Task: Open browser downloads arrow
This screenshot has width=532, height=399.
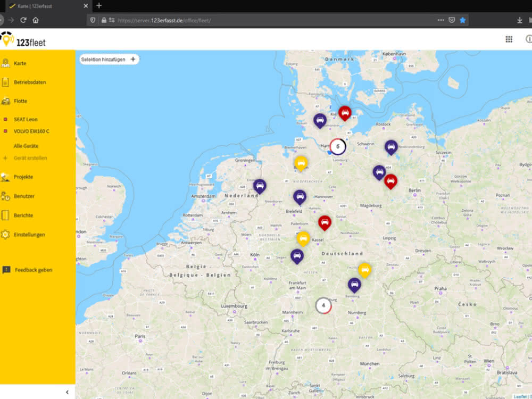Action: (520, 20)
